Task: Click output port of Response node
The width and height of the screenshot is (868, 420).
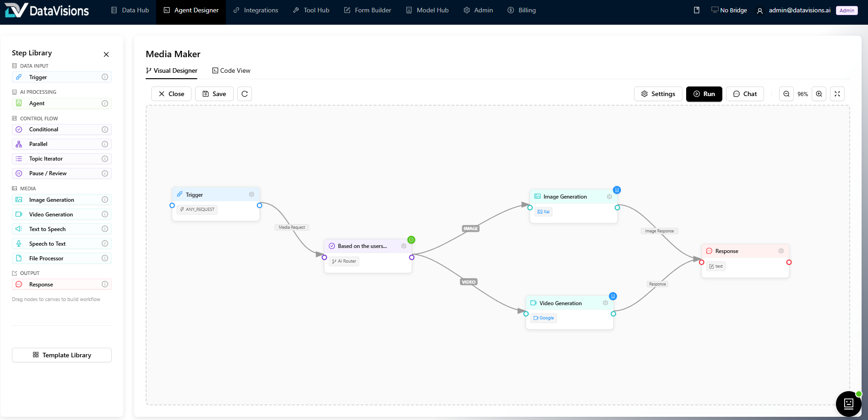Action: [x=789, y=262]
